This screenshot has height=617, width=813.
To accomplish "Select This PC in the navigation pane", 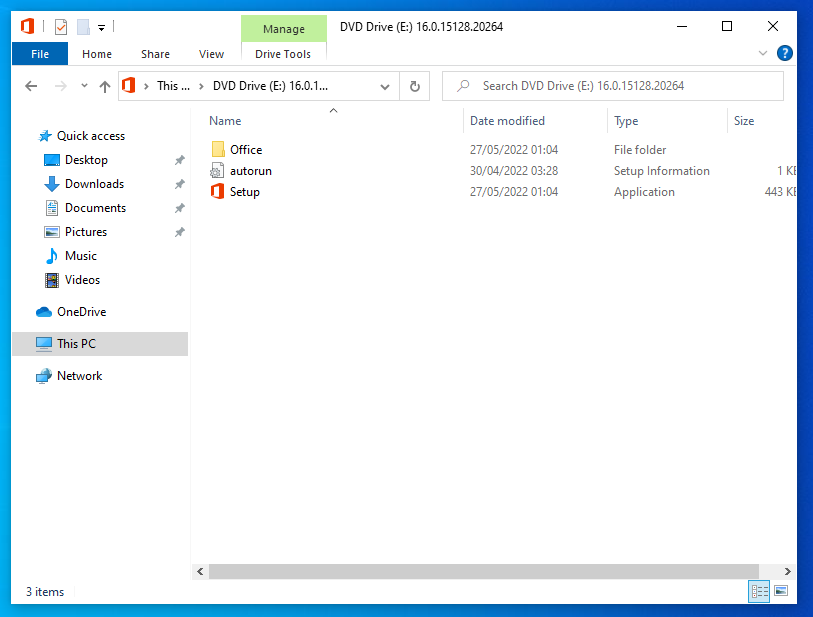I will (x=100, y=344).
